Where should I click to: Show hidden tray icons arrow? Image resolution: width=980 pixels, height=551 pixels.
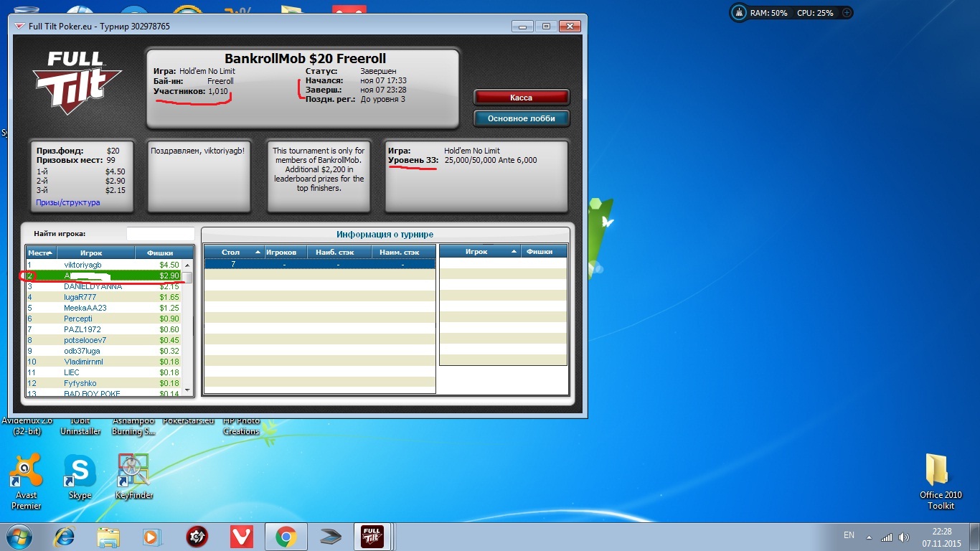coord(869,537)
